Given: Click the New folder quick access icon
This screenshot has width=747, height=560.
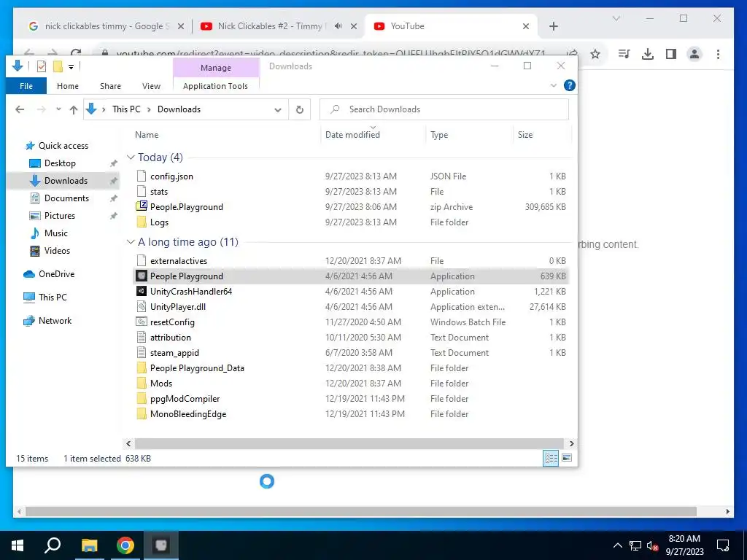Looking at the screenshot, I should (x=58, y=66).
